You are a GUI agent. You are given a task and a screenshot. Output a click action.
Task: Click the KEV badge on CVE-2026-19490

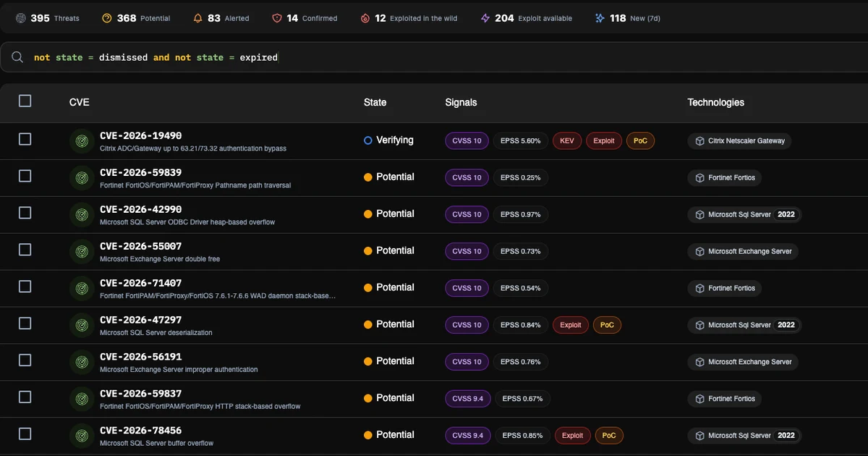(x=567, y=141)
